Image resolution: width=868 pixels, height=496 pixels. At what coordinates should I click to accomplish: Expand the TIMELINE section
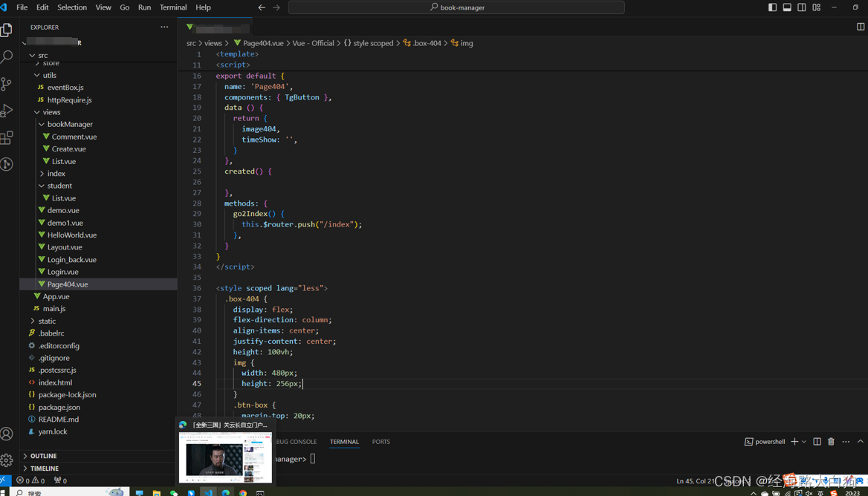(x=45, y=469)
